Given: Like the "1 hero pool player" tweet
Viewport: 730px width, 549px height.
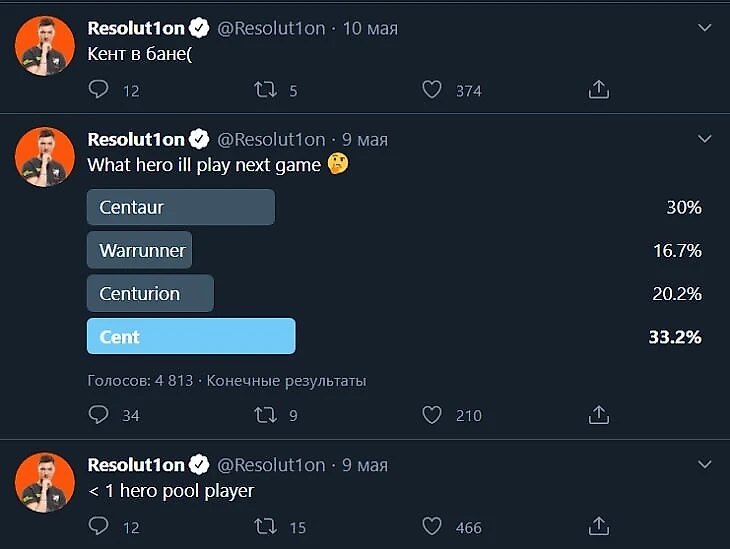Looking at the screenshot, I should [x=432, y=526].
